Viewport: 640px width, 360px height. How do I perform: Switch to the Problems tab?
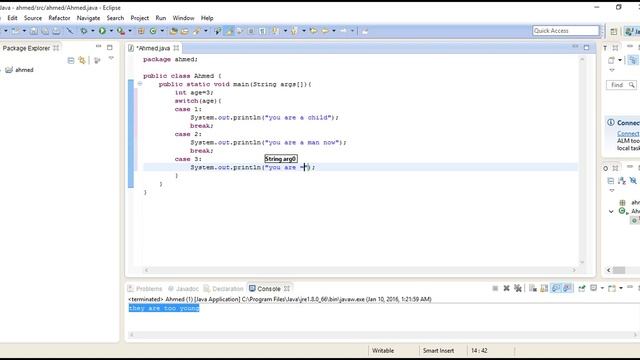[x=145, y=289]
